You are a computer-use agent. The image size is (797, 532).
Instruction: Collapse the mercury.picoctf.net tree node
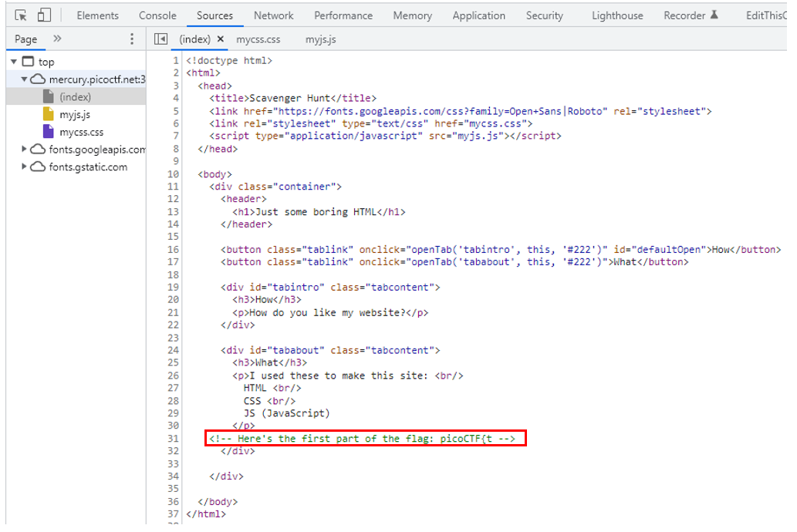24,79
